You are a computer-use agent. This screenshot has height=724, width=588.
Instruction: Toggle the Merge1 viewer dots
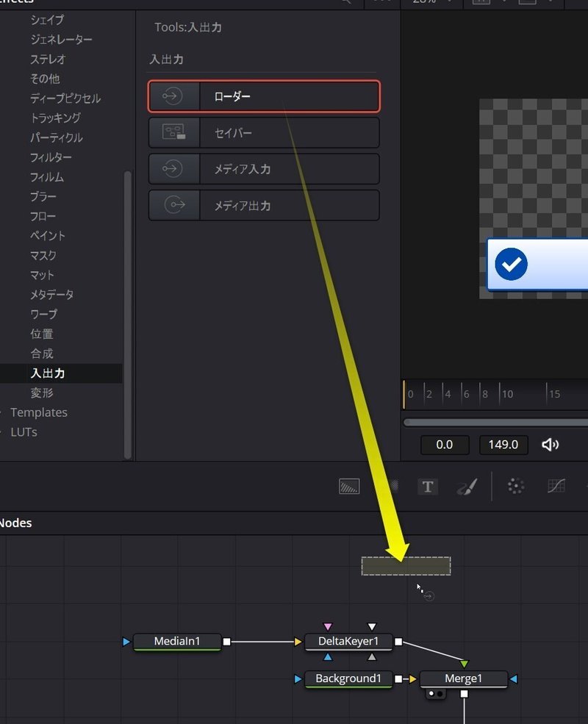click(436, 694)
